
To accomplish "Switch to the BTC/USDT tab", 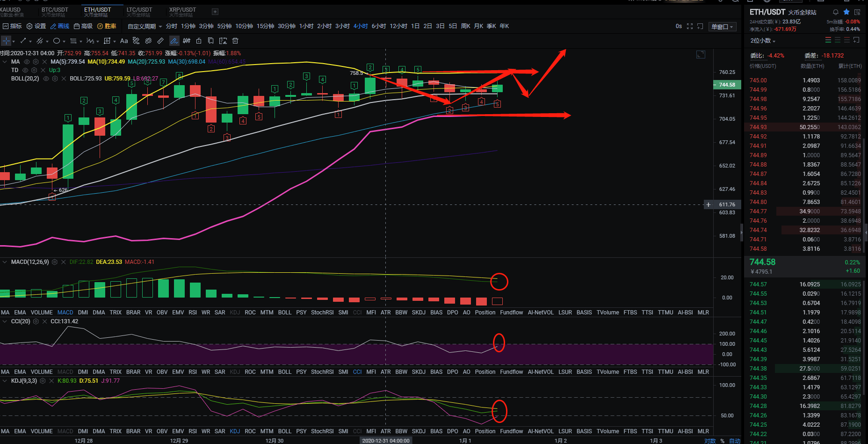I will click(55, 12).
